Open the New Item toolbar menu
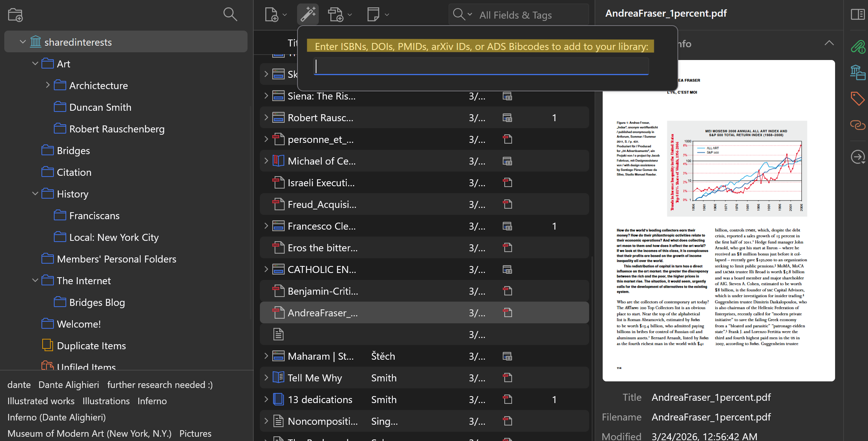868x441 pixels. click(x=276, y=15)
